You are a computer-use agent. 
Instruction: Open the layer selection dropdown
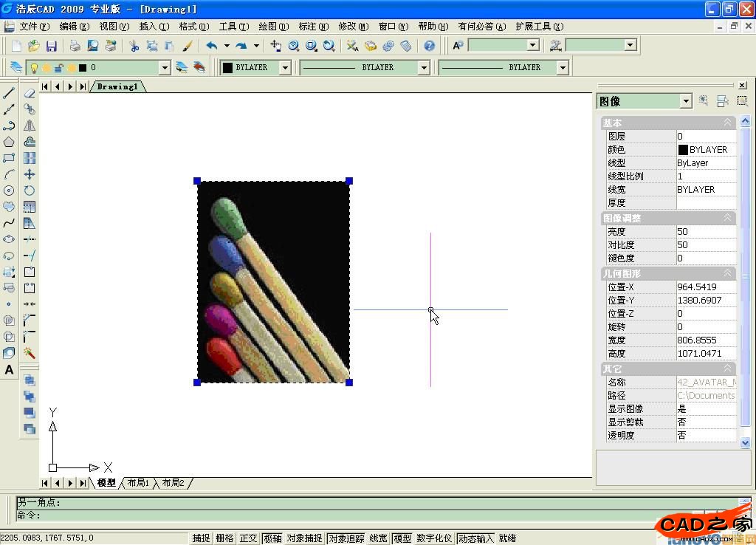165,68
